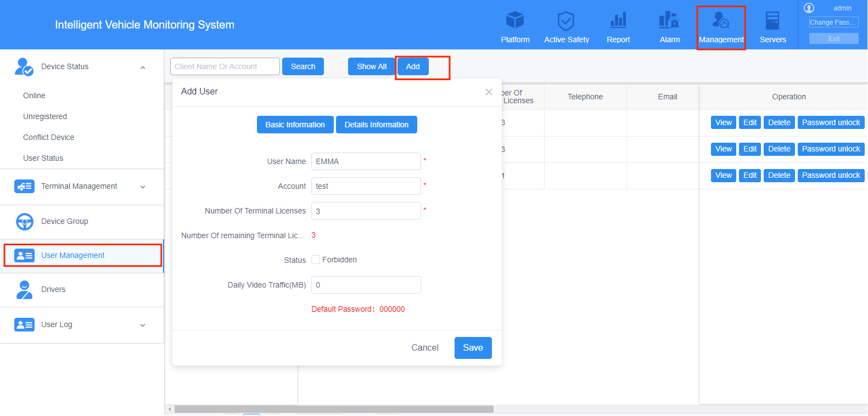
Task: Collapse the Device Status section chevron
Action: [143, 68]
